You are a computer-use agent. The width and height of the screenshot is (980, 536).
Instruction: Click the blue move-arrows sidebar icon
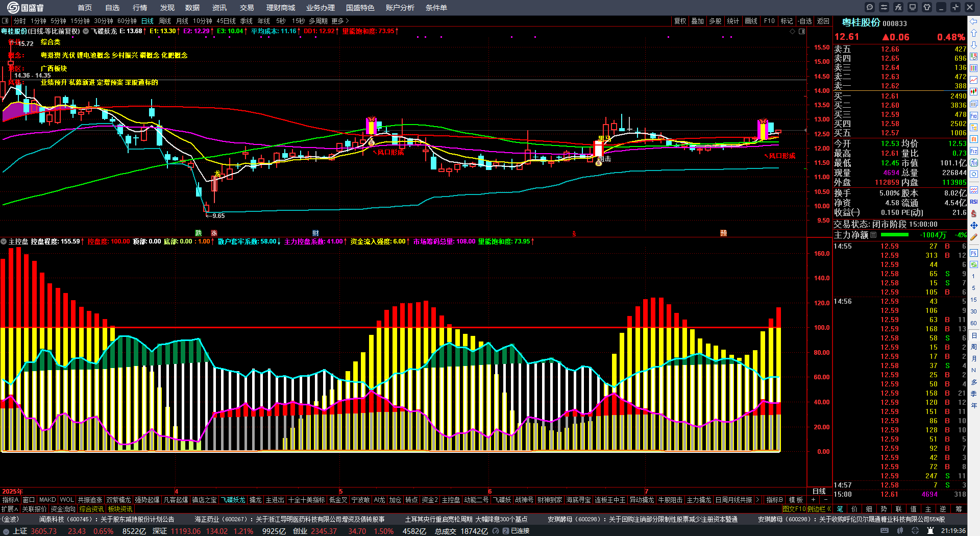pos(974,225)
